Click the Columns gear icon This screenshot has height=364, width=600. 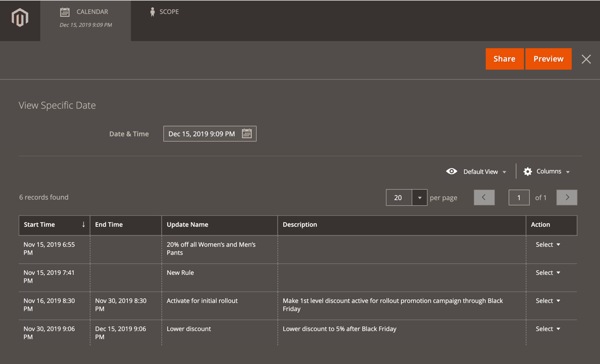527,171
